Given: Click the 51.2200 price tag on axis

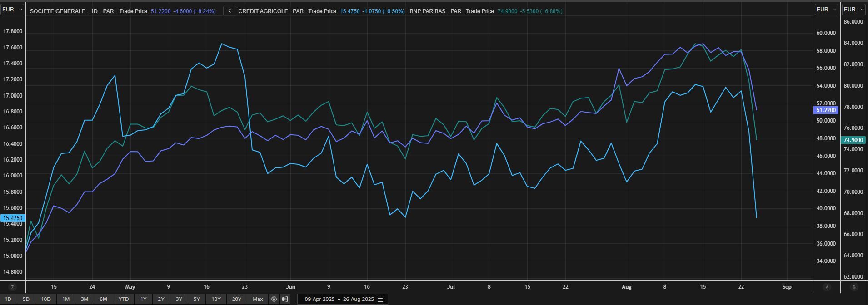Looking at the screenshot, I should pos(826,110).
